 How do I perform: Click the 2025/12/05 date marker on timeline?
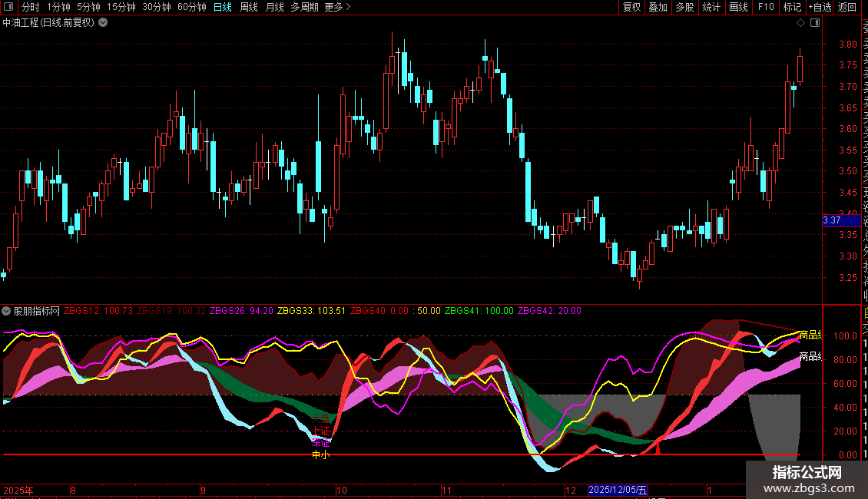click(618, 490)
